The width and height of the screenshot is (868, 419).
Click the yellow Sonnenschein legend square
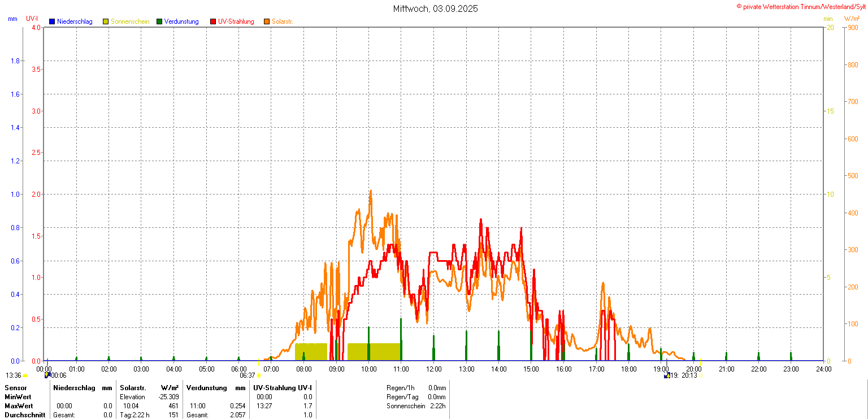(x=106, y=21)
